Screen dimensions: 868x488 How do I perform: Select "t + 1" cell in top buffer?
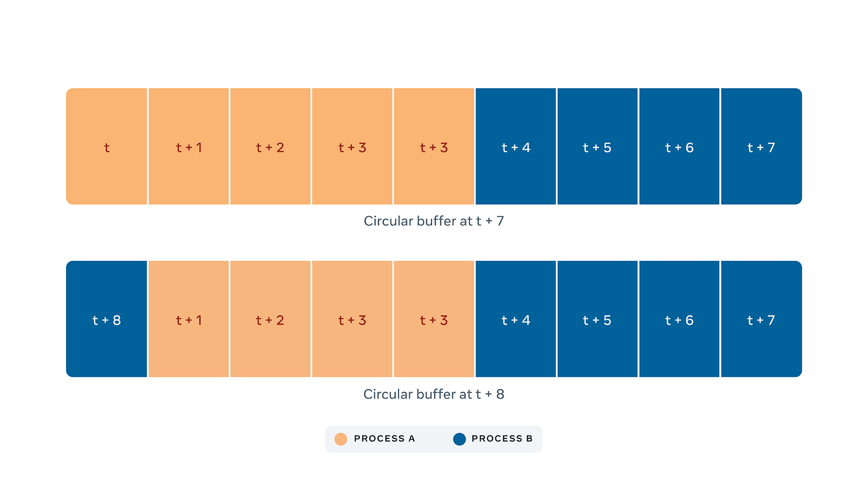(x=189, y=146)
